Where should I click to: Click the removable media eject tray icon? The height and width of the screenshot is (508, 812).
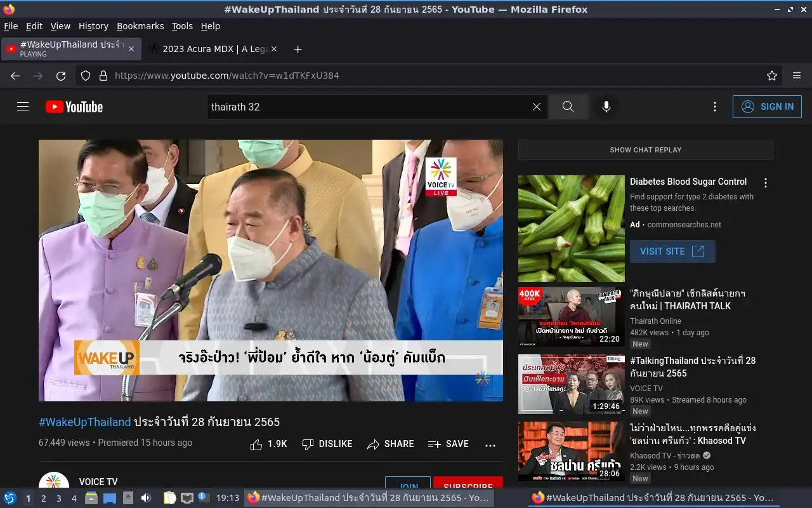tap(128, 498)
